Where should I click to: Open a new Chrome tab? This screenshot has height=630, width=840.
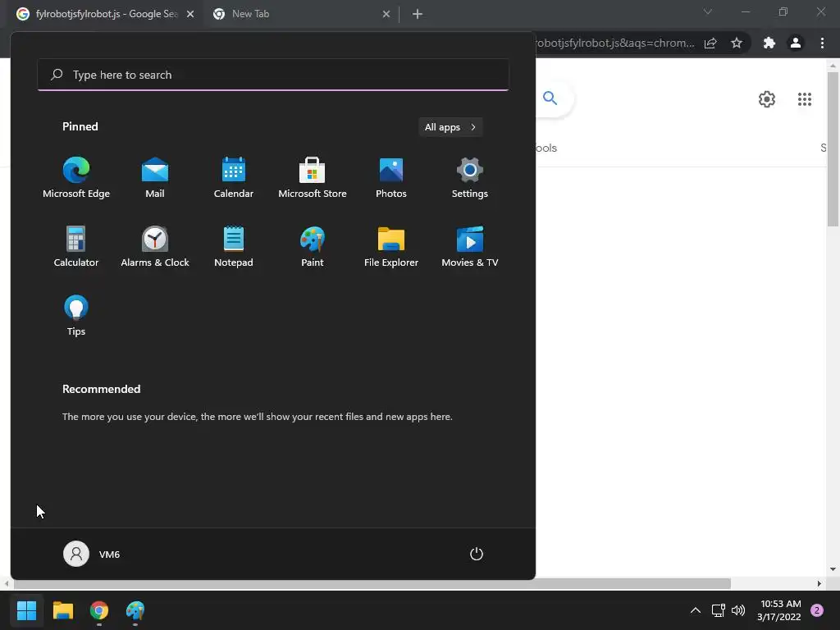pyautogui.click(x=418, y=14)
